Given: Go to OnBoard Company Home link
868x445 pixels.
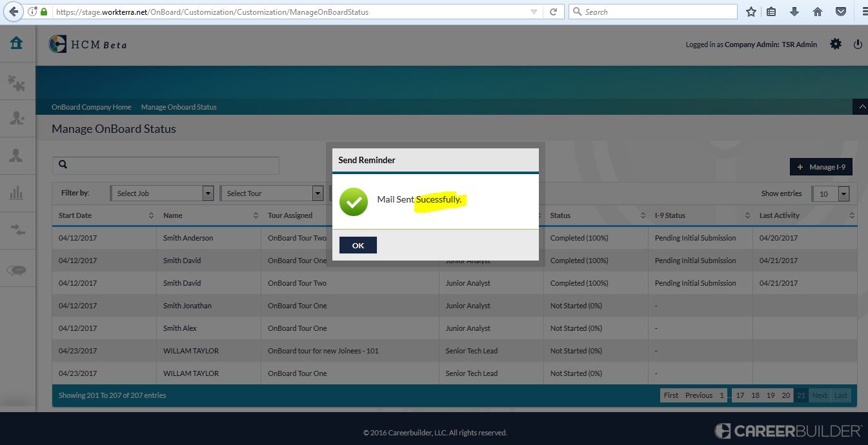Looking at the screenshot, I should click(x=92, y=107).
